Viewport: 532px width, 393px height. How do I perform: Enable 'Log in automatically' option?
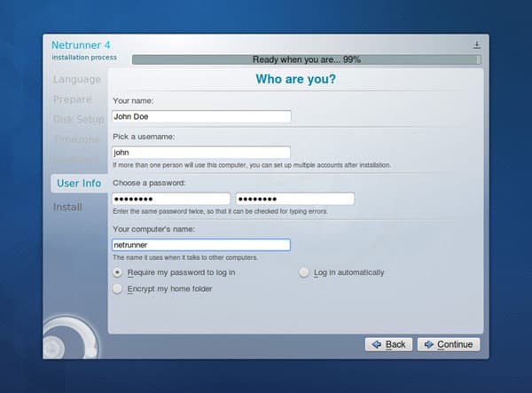pos(304,272)
